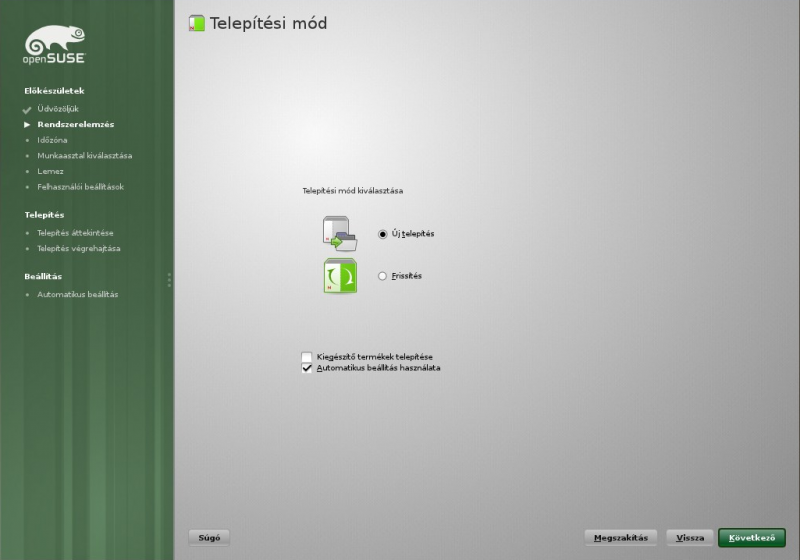Screen dimensions: 800x560
Task: Select Munkaasztal kiválasztása in sidebar
Action: pos(84,156)
